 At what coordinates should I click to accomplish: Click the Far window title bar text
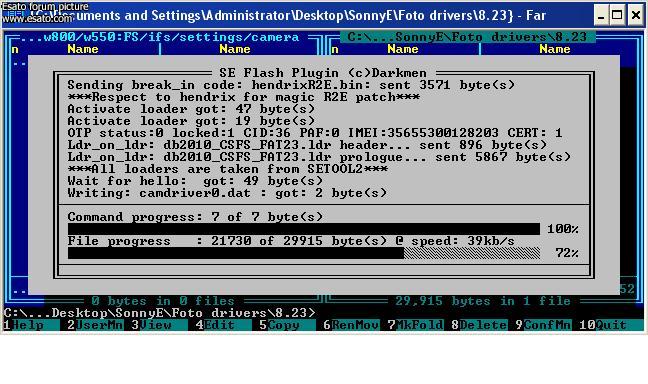pyautogui.click(x=289, y=16)
